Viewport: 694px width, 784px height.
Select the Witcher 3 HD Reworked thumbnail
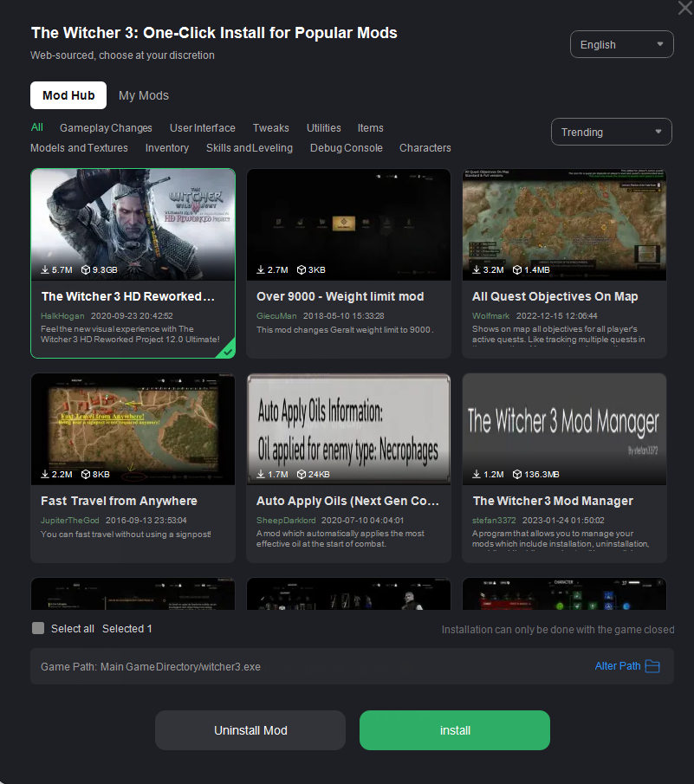[133, 225]
